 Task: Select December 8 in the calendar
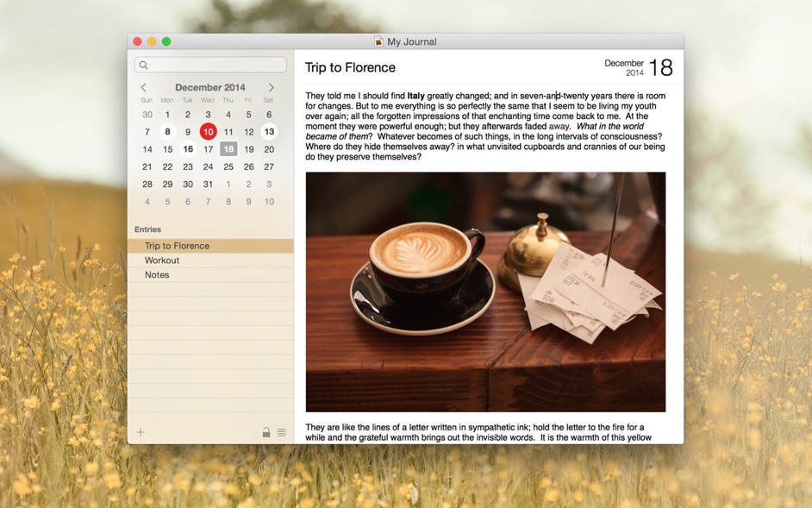tap(167, 132)
